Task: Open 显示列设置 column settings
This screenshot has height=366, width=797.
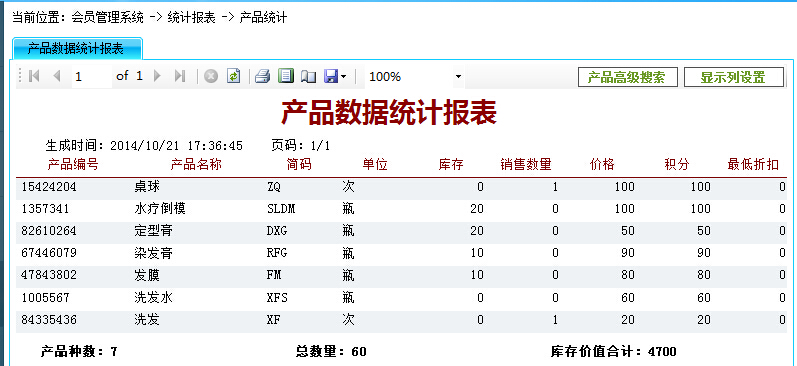Action: pyautogui.click(x=733, y=77)
